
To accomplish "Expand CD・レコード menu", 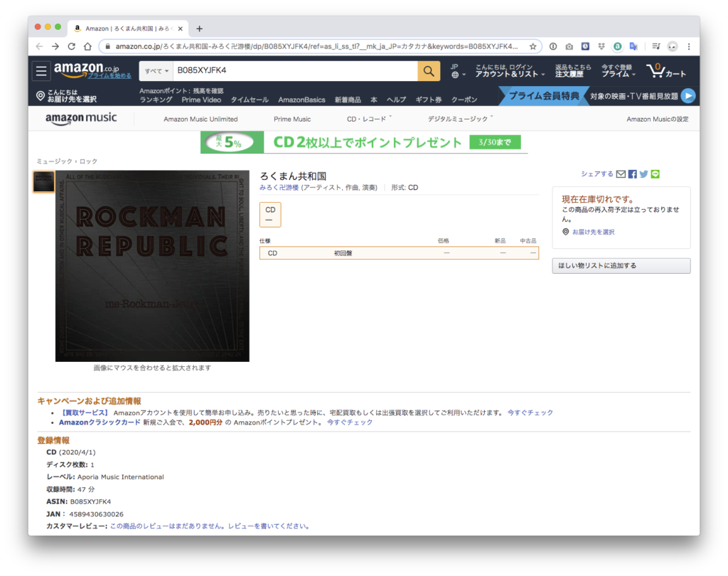I will (x=369, y=119).
